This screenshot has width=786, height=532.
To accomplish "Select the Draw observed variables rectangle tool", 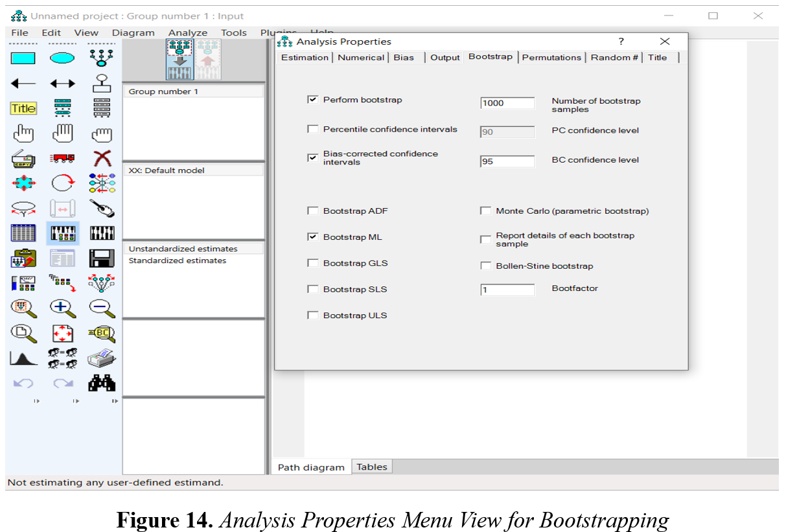I will pyautogui.click(x=23, y=58).
